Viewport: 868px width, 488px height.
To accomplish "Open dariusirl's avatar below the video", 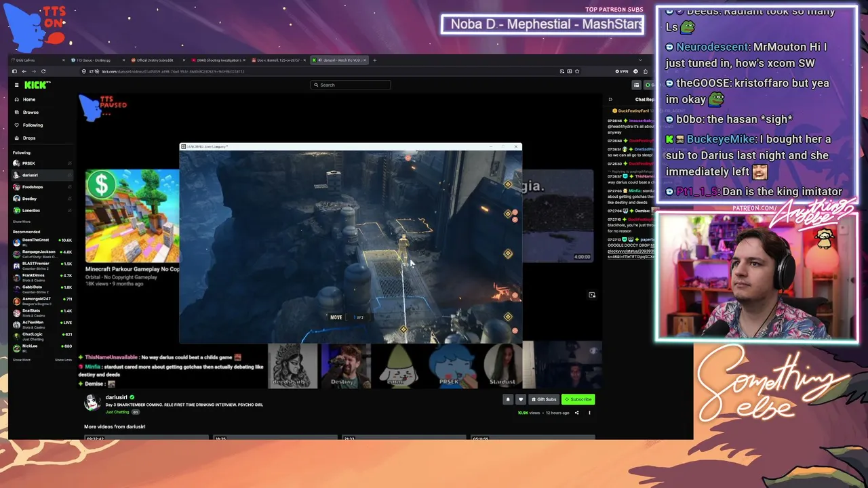I will (x=92, y=403).
